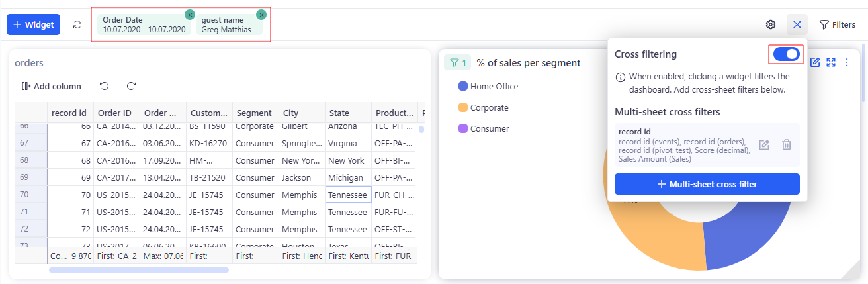
Task: Remove the guest name filter chip
Action: click(x=261, y=14)
